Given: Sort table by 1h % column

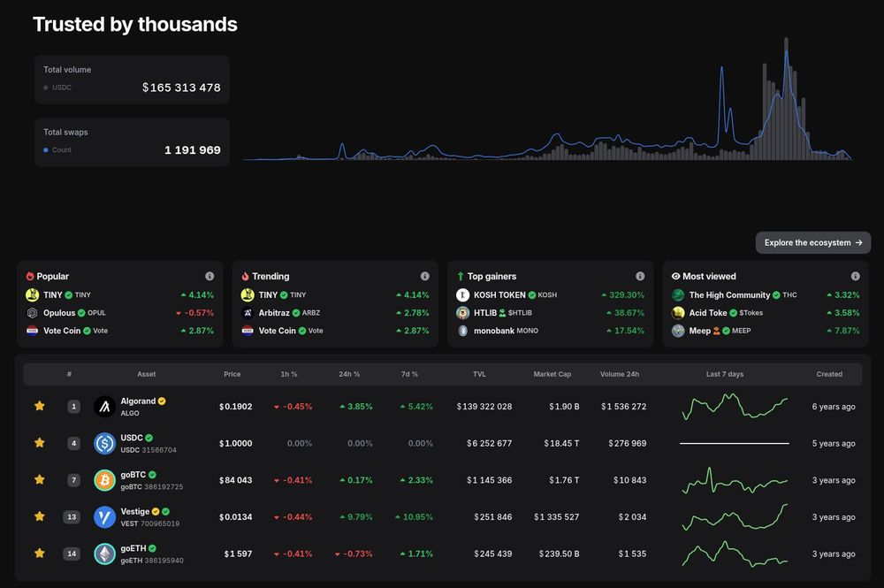Looking at the screenshot, I should (x=289, y=374).
